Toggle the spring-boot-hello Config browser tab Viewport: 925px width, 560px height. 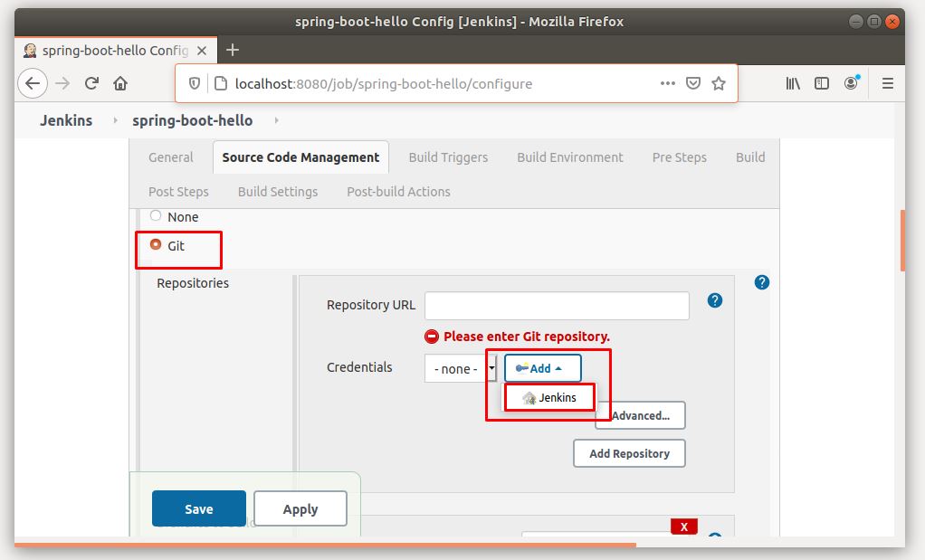coord(109,52)
